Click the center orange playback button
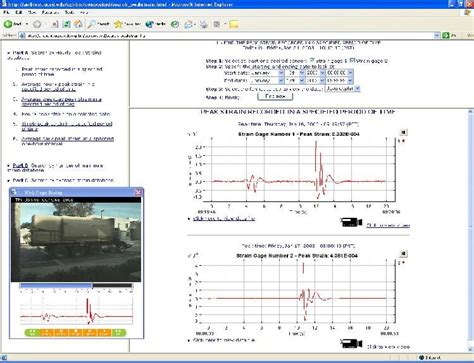The height and width of the screenshot is (363, 474). click(76, 332)
